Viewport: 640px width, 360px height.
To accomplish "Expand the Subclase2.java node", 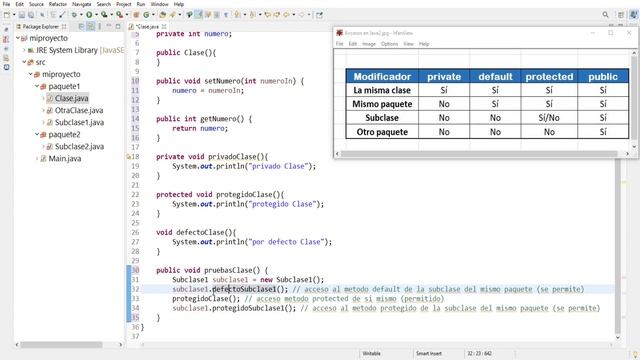I will click(x=43, y=147).
